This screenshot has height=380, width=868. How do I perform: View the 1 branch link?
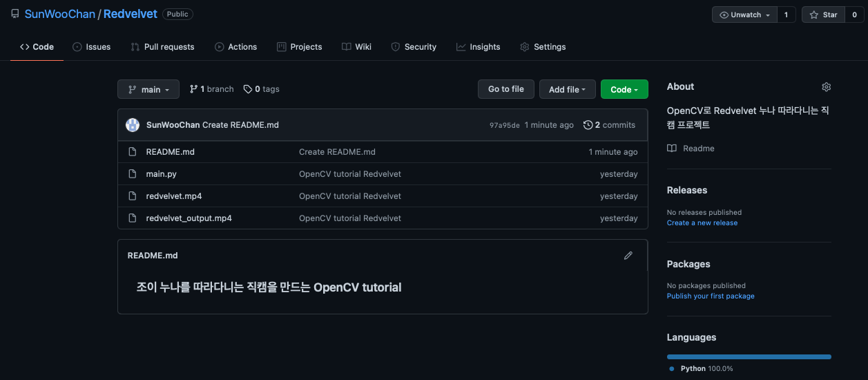[x=212, y=89]
